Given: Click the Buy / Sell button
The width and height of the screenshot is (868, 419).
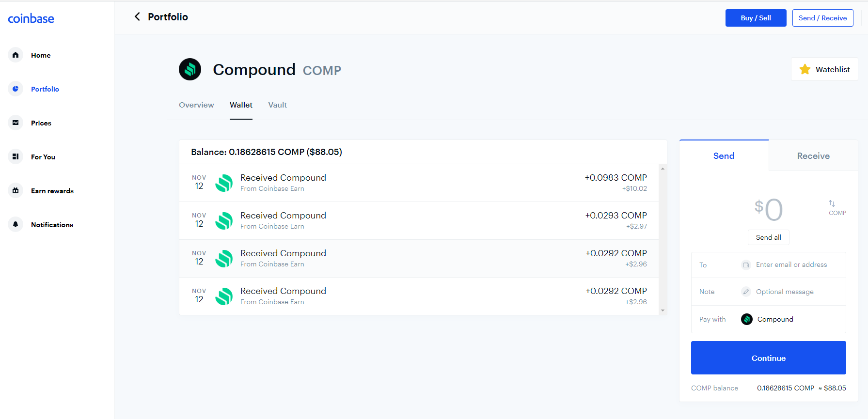Looking at the screenshot, I should (756, 18).
